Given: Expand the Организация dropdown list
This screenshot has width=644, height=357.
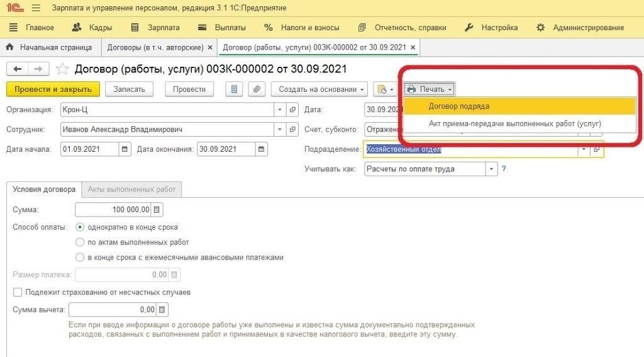Looking at the screenshot, I should click(280, 110).
